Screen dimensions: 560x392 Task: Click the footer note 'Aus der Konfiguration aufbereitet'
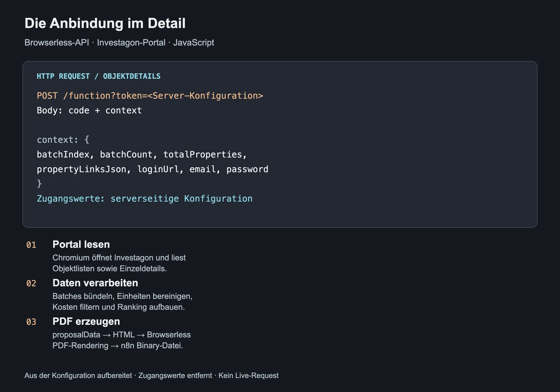(x=78, y=376)
